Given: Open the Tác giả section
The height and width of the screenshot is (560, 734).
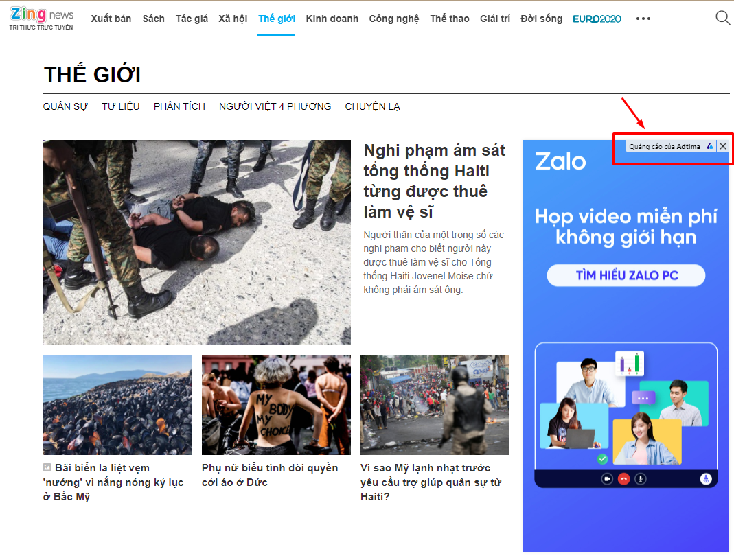Looking at the screenshot, I should coord(192,19).
